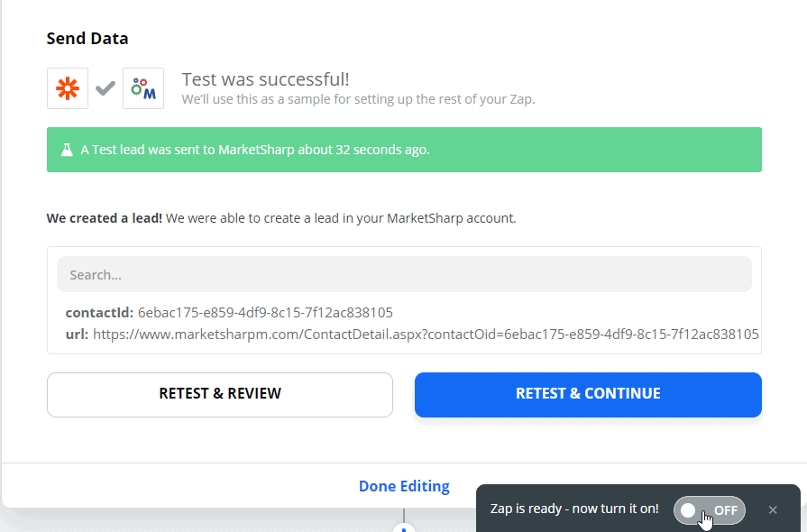
Task: Click the Zapier orange asterisk app icon
Action: point(68,88)
